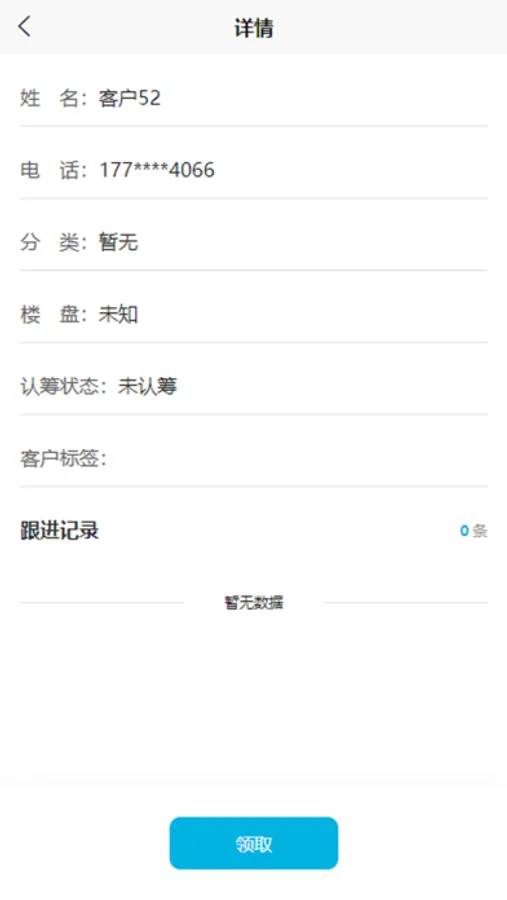Tap the 楼盘 value 未知
Viewport: 507px width, 900px height.
(x=118, y=314)
